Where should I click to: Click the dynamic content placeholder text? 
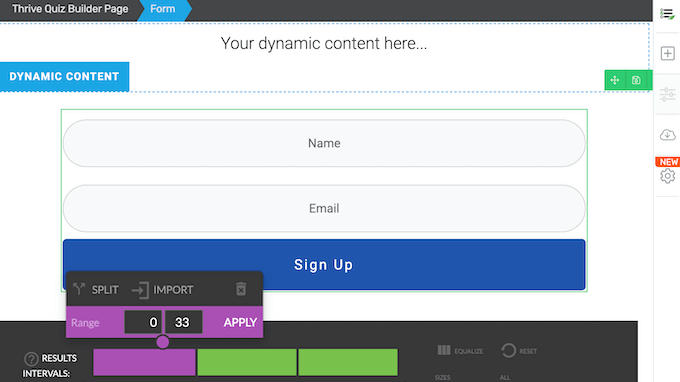pos(324,43)
